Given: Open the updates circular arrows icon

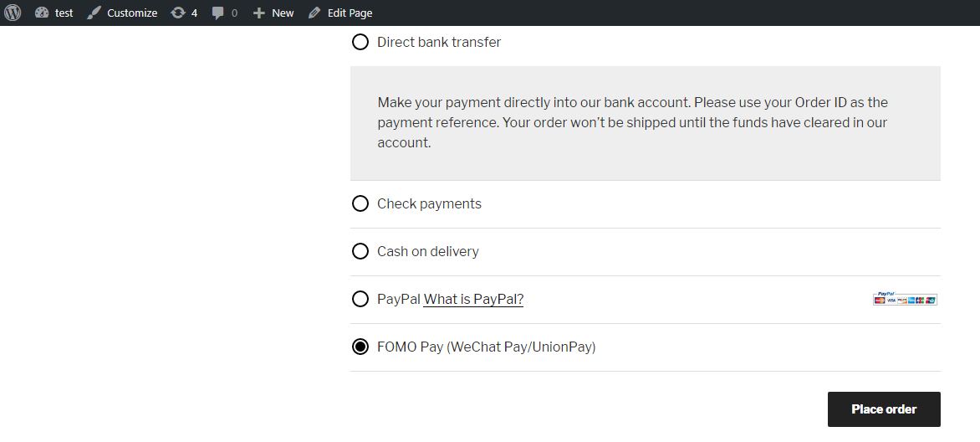Looking at the screenshot, I should point(178,13).
